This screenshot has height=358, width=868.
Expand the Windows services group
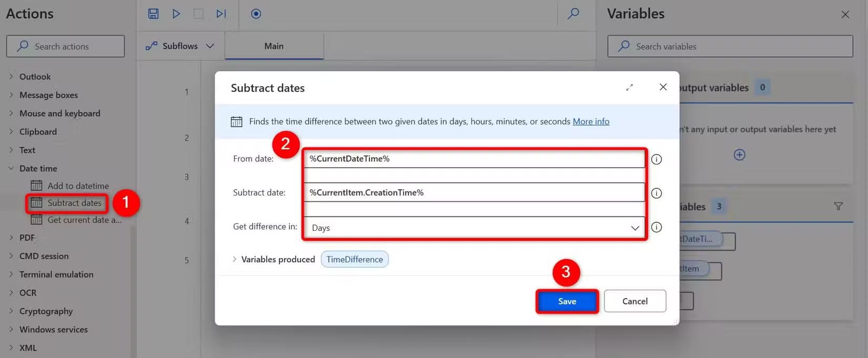pyautogui.click(x=11, y=330)
